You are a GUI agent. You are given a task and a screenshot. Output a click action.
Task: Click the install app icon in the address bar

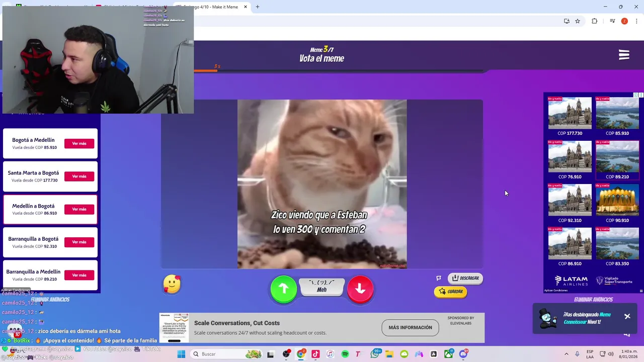tap(567, 21)
